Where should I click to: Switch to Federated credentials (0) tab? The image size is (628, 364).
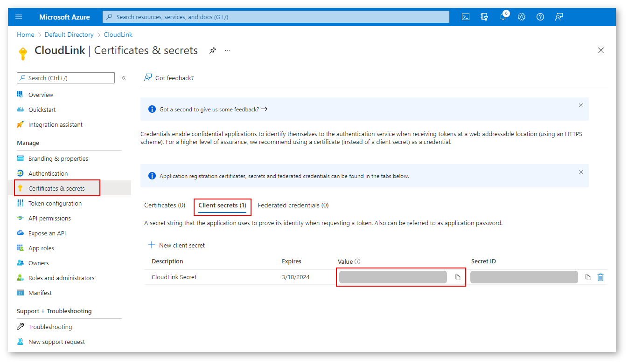[x=293, y=205]
